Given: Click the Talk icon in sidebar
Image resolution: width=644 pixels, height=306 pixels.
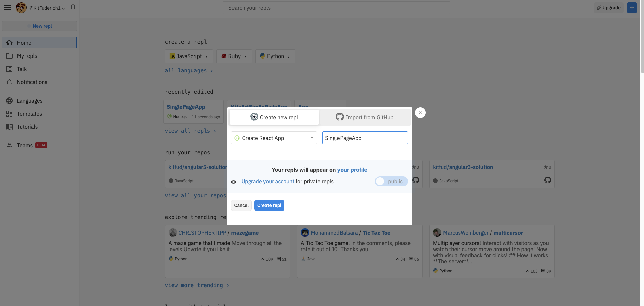Looking at the screenshot, I should [x=9, y=69].
